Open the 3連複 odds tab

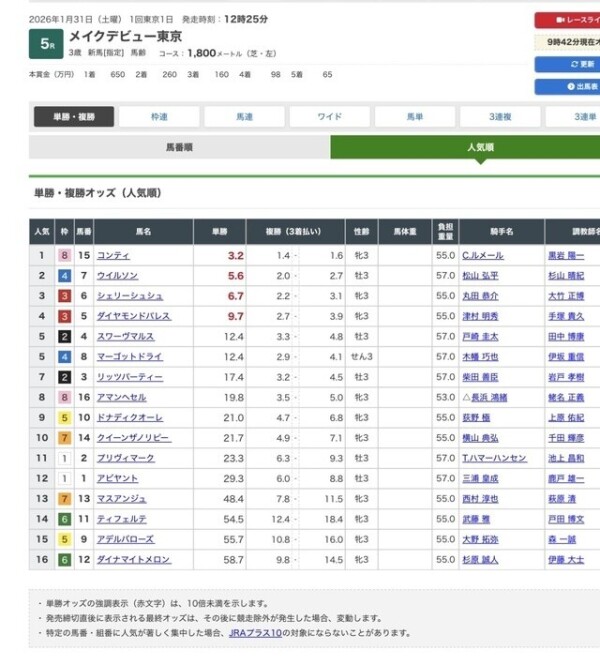coord(499,117)
